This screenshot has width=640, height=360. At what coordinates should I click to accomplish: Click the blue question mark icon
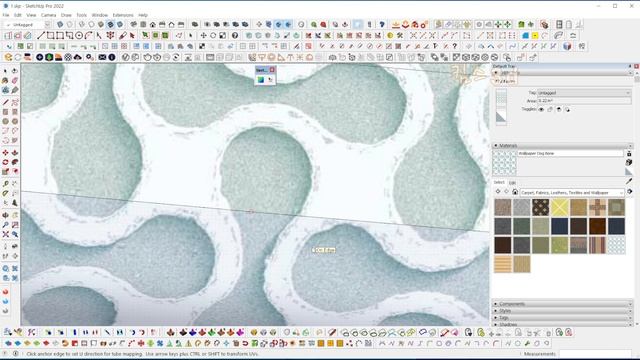pyautogui.click(x=382, y=25)
